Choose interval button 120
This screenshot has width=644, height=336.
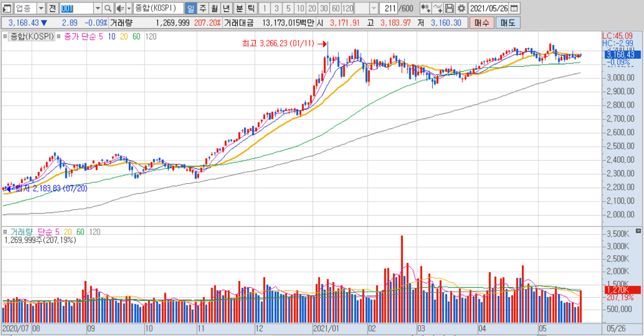tap(348, 8)
